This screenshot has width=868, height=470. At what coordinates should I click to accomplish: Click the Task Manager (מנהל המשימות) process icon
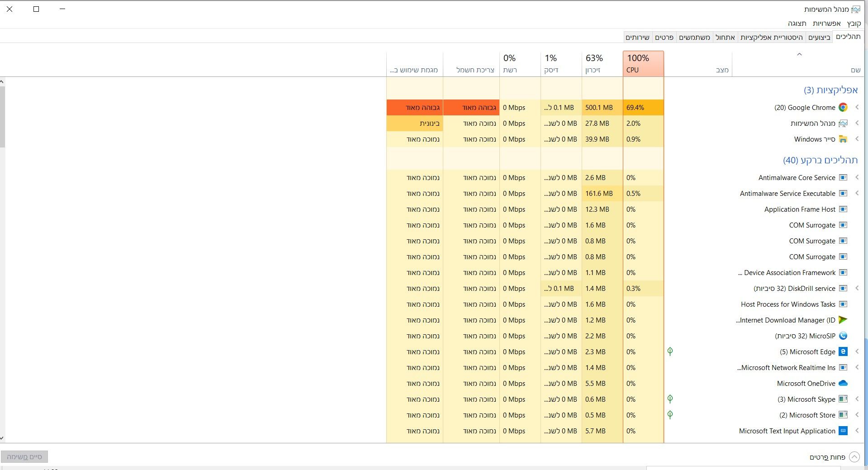tap(843, 123)
